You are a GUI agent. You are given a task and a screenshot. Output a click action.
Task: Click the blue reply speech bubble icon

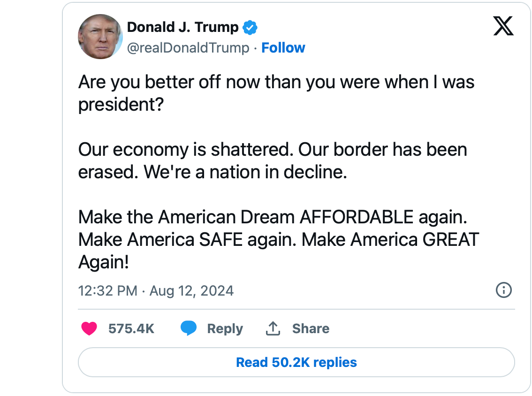189,328
